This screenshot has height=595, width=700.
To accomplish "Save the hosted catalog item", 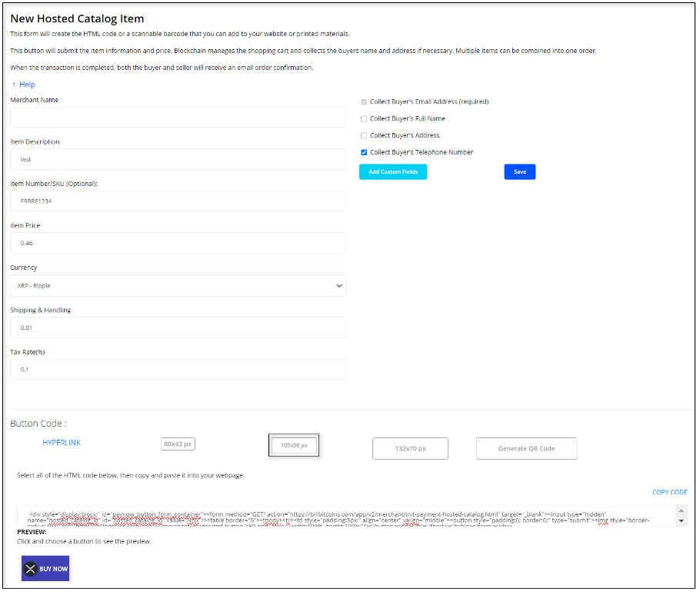I will pos(519,172).
